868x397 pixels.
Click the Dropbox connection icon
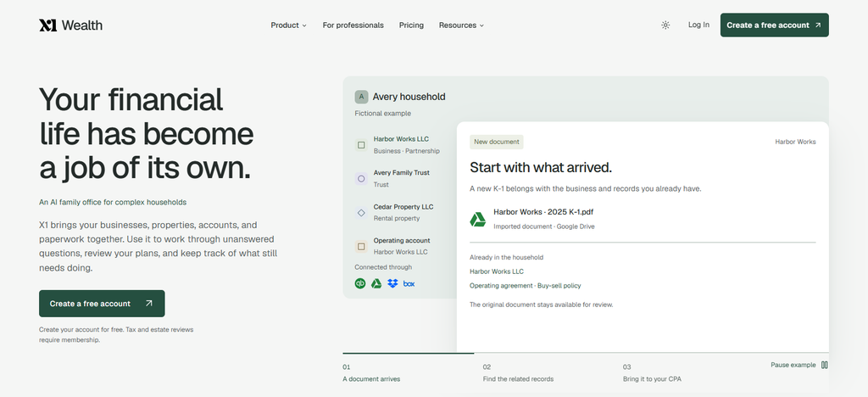(x=392, y=283)
